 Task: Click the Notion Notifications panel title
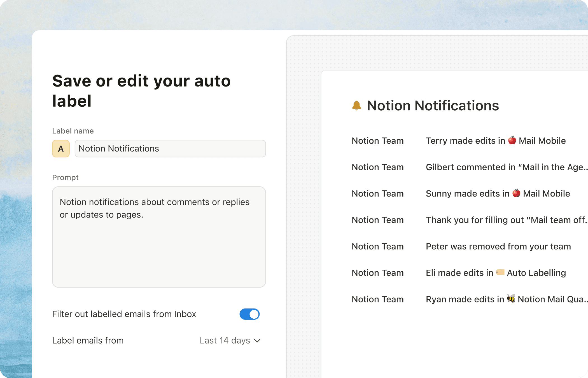[433, 106]
